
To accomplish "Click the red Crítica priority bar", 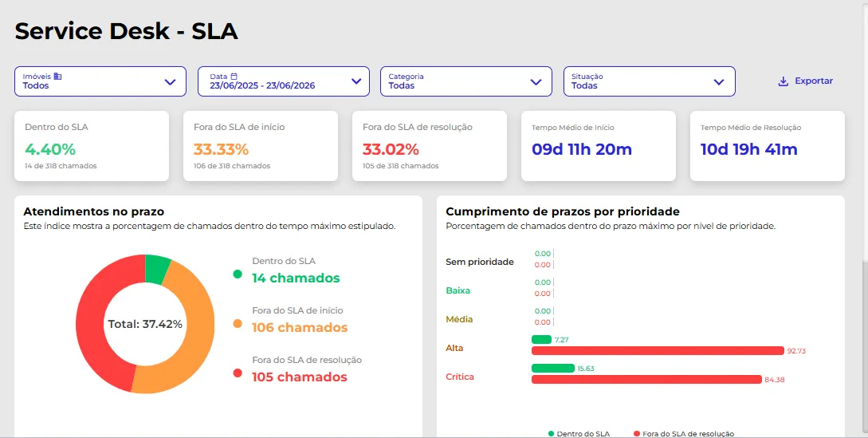I will point(646,379).
